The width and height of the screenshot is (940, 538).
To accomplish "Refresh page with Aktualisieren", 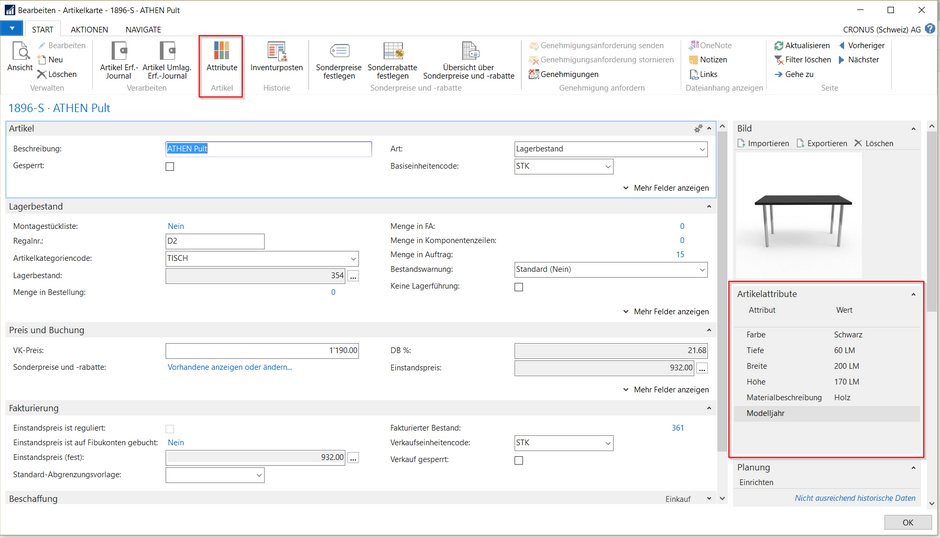I will pyautogui.click(x=802, y=46).
